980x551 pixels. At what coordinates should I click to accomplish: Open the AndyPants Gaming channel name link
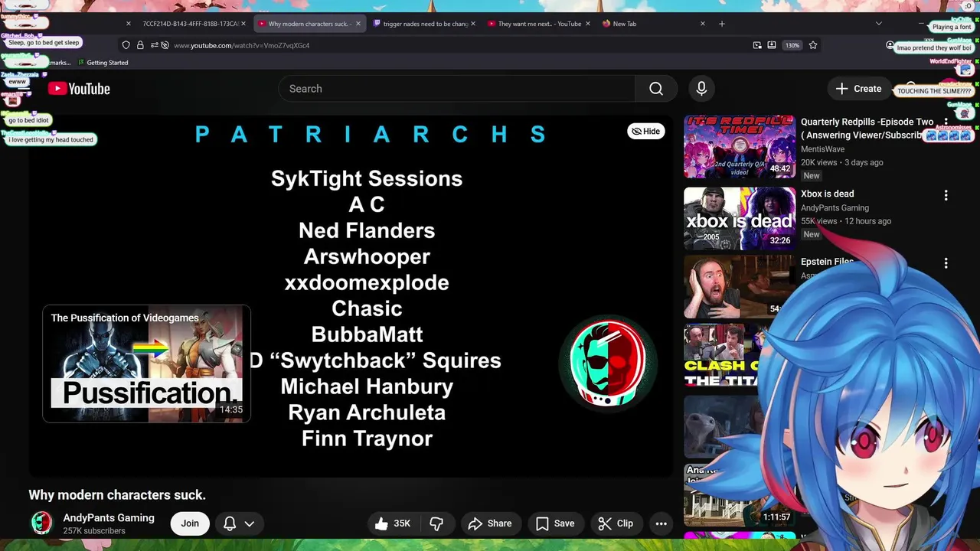pos(109,518)
